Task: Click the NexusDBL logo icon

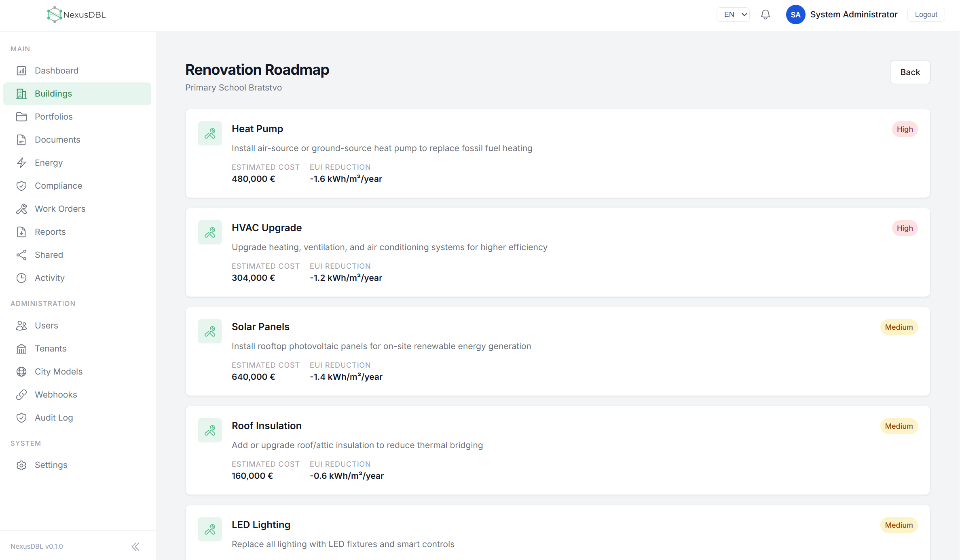Action: 54,15
